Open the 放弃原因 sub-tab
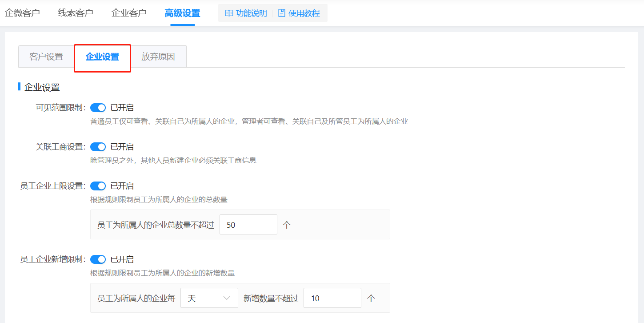The height and width of the screenshot is (323, 644). (x=158, y=57)
